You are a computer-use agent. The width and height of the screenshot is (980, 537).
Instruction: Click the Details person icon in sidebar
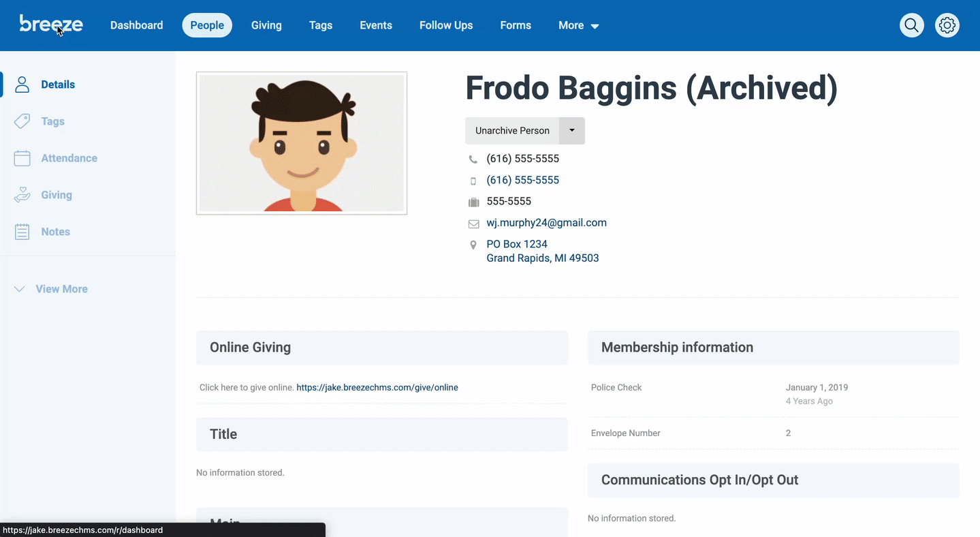point(22,85)
